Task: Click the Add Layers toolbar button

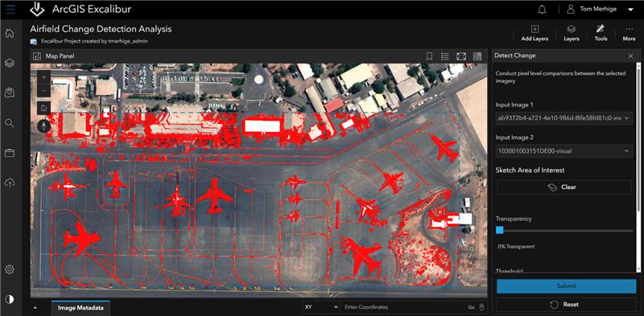Action: 535,33
